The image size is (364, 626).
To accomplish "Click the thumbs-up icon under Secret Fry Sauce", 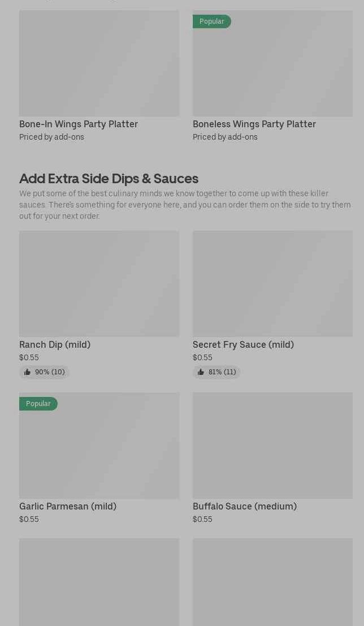I will click(201, 372).
